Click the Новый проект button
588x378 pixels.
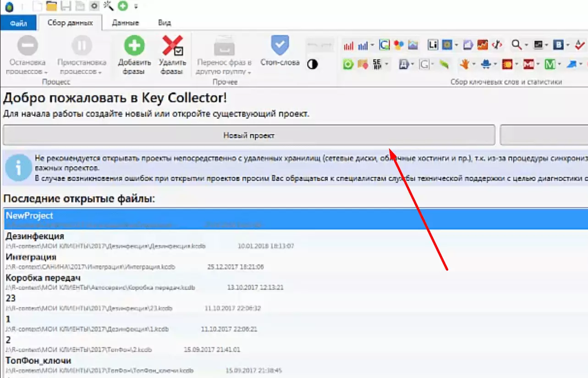(249, 135)
